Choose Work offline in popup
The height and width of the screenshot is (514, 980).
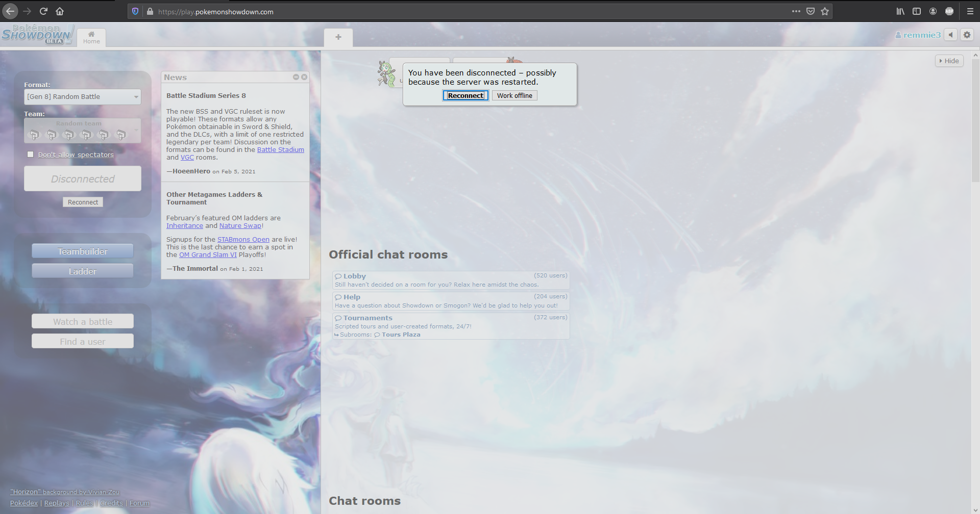pyautogui.click(x=514, y=95)
